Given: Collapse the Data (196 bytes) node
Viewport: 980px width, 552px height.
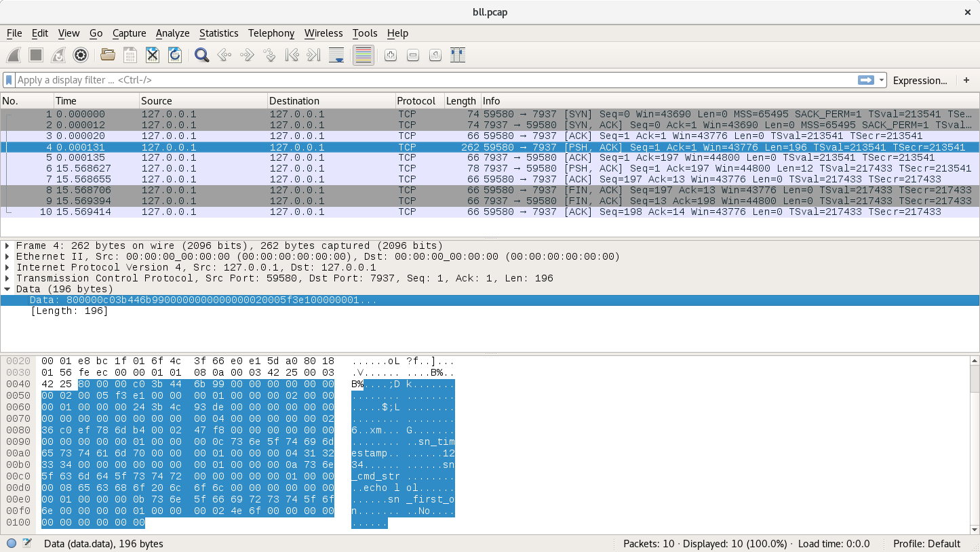Looking at the screenshot, I should (7, 289).
